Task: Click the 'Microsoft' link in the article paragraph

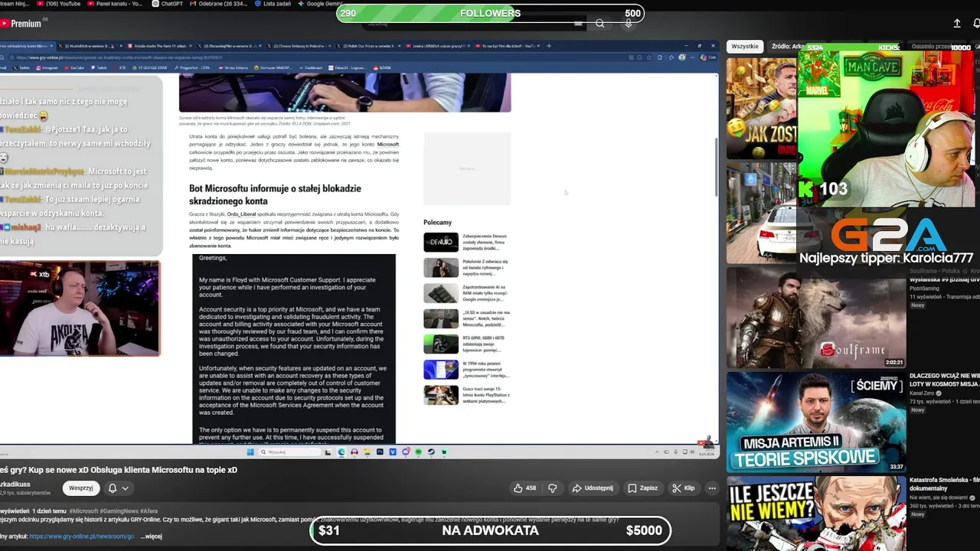Action: tap(387, 144)
